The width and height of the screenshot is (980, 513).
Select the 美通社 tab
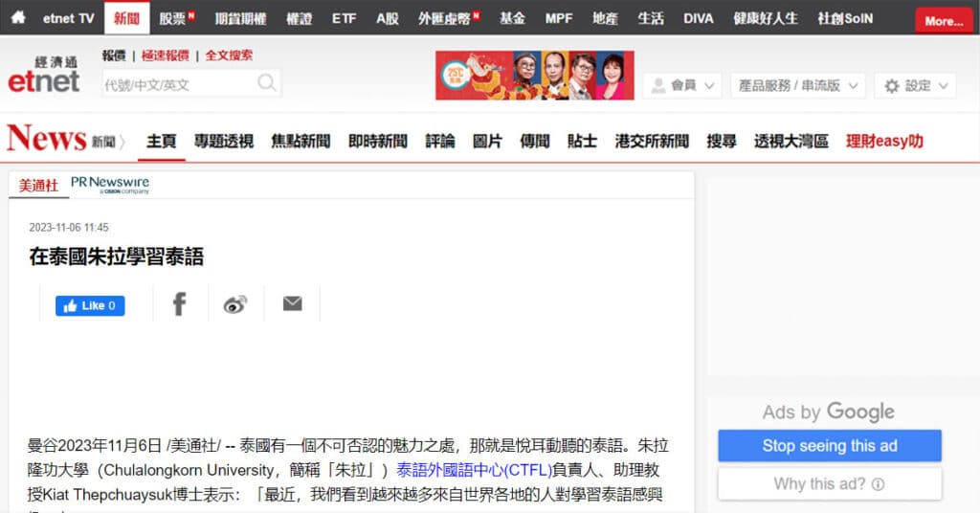(x=38, y=186)
